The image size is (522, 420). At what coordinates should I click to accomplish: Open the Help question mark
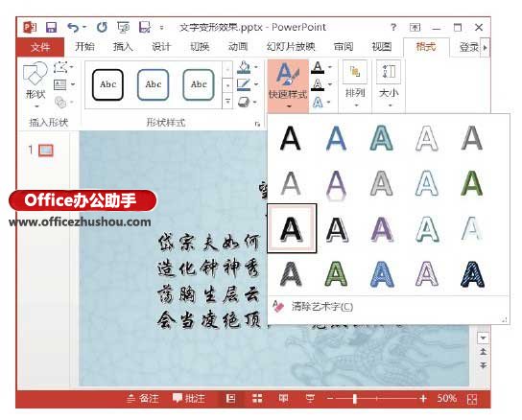[393, 27]
